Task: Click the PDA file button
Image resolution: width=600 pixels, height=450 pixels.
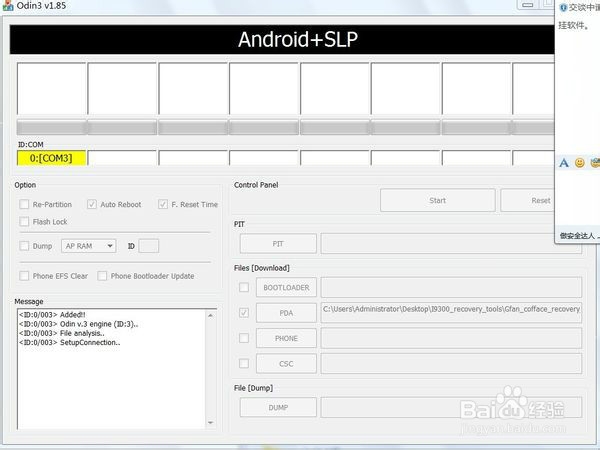Action: [286, 313]
